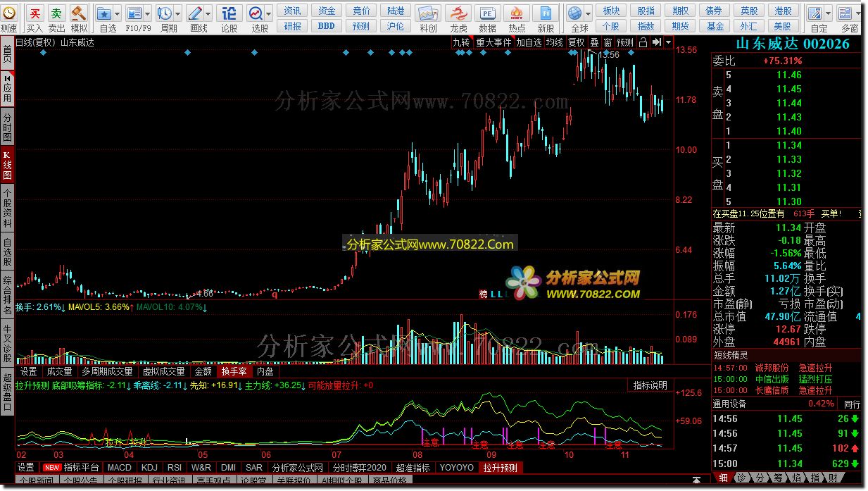
Task: Open the 选股 stock picker icon
Action: click(255, 13)
